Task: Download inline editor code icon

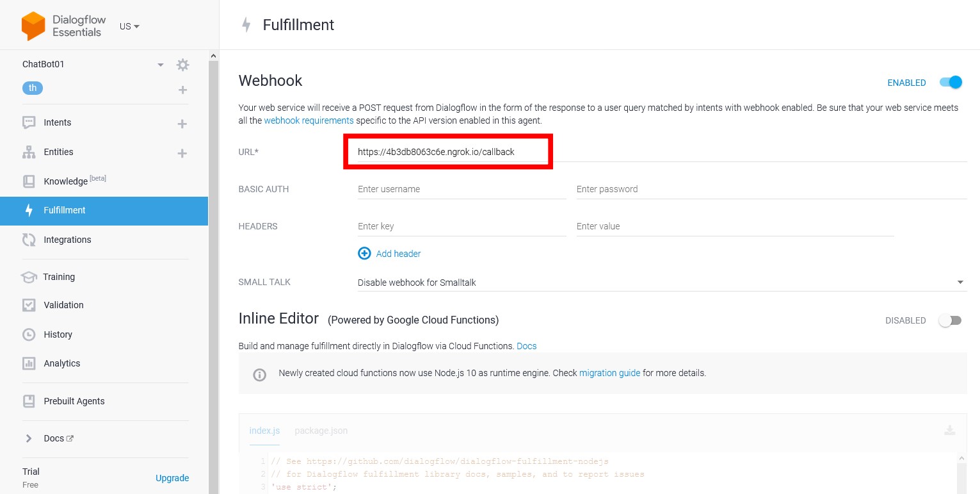Action: tap(950, 430)
